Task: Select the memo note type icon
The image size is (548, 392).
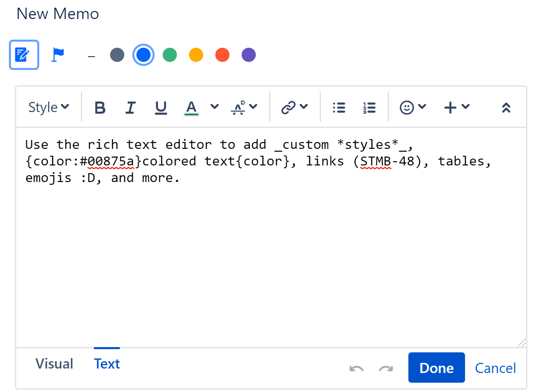Action: click(x=24, y=55)
